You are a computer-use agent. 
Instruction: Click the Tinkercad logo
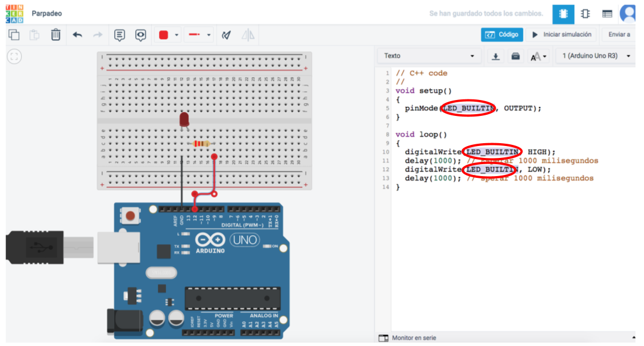[12, 13]
